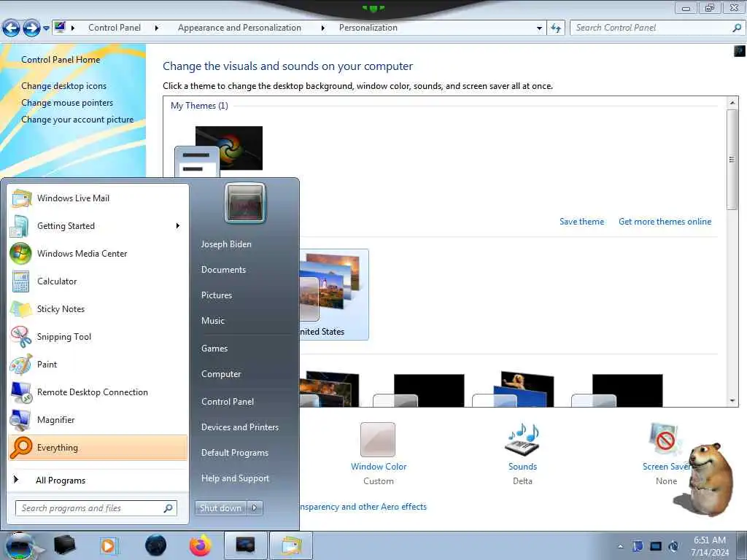Expand the Getting Started submenu arrow

(178, 226)
